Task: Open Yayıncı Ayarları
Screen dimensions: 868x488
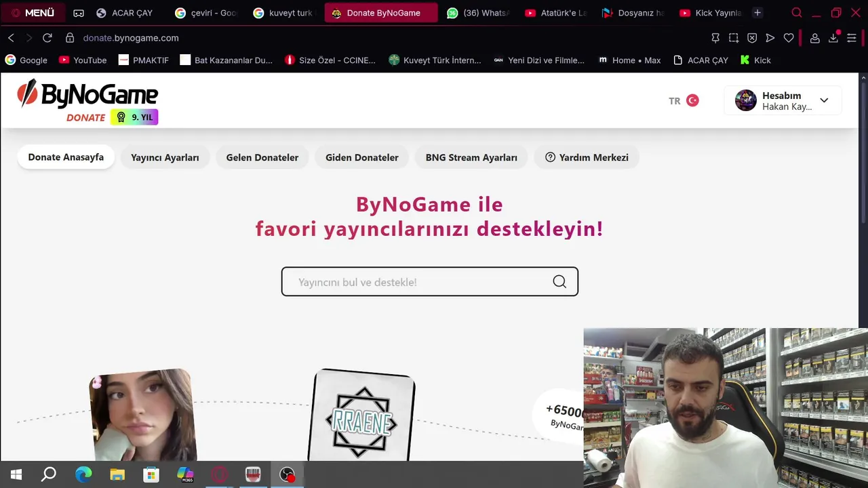Action: pyautogui.click(x=165, y=157)
